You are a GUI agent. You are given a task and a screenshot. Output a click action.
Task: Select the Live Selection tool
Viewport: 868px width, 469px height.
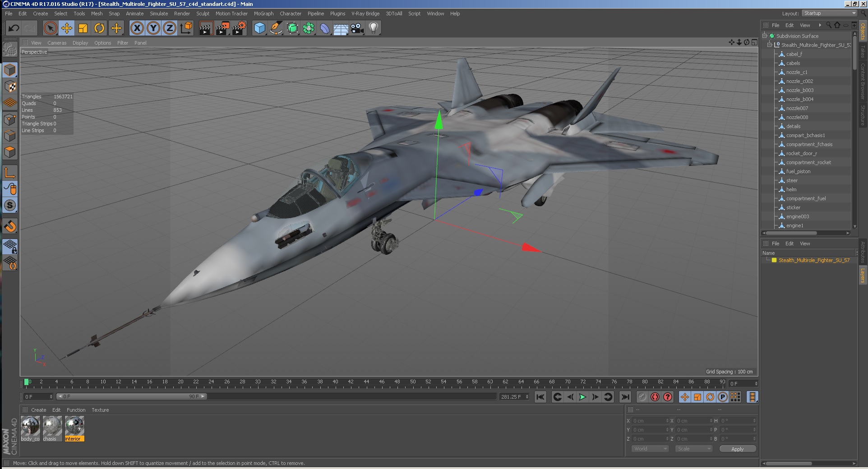pyautogui.click(x=51, y=28)
